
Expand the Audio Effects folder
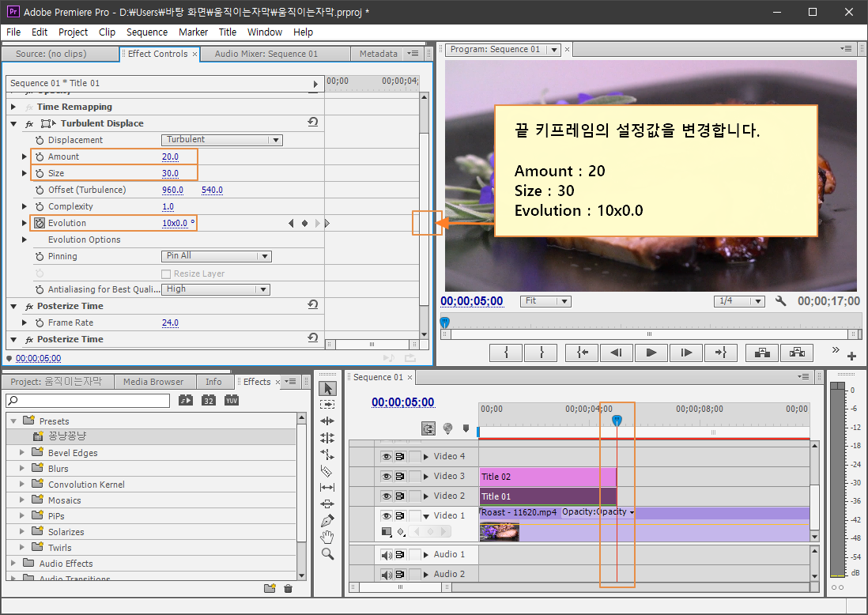tap(13, 563)
